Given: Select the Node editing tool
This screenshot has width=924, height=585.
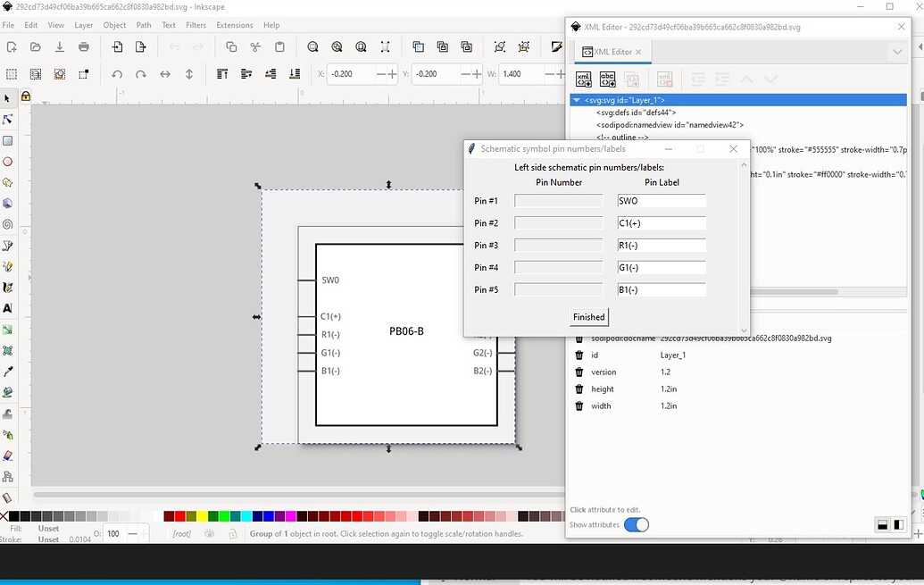Looking at the screenshot, I should click(x=7, y=120).
